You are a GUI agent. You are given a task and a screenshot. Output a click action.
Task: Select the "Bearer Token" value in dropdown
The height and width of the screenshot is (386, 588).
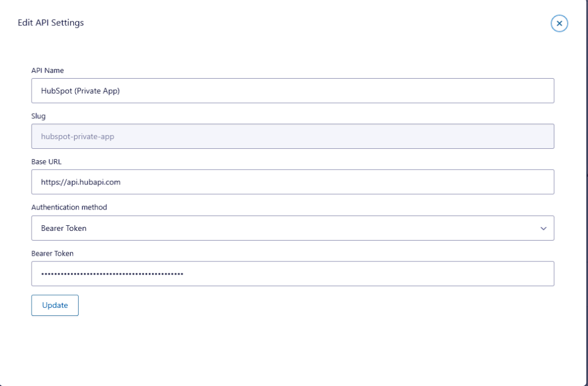coord(64,228)
